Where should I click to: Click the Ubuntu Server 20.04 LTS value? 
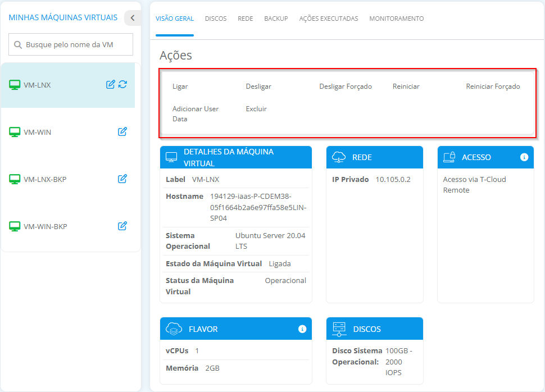click(270, 241)
